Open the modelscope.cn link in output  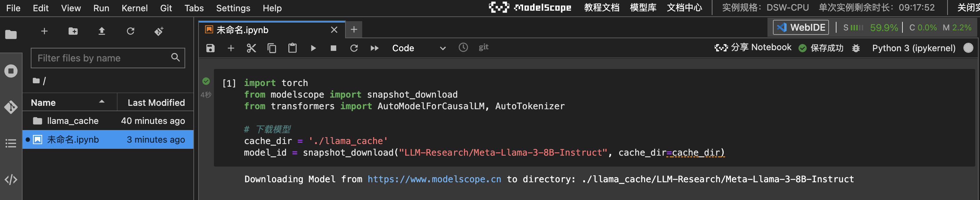(434, 179)
